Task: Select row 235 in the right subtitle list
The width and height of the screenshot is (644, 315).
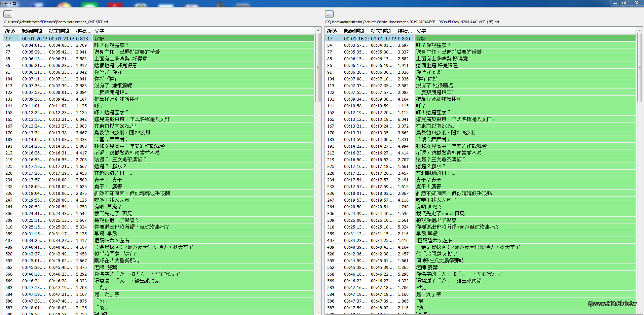Action: coord(481,187)
